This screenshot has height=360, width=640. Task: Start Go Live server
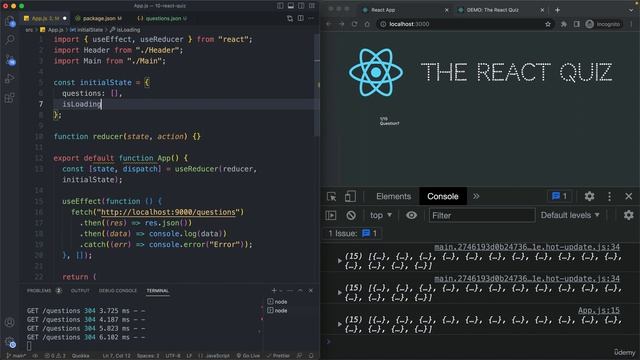click(x=248, y=356)
